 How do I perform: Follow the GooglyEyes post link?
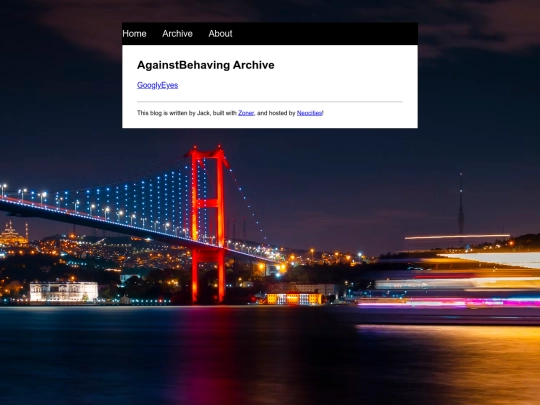[x=157, y=85]
